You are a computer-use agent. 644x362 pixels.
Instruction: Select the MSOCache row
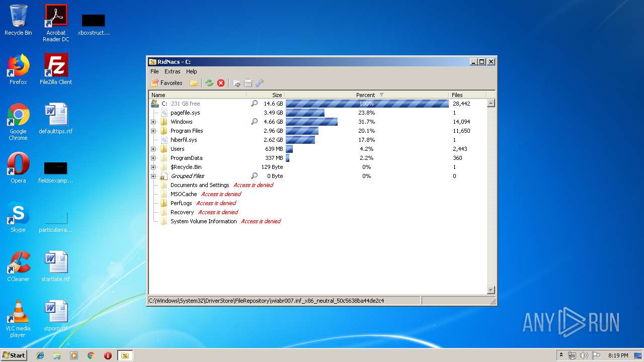click(318, 194)
